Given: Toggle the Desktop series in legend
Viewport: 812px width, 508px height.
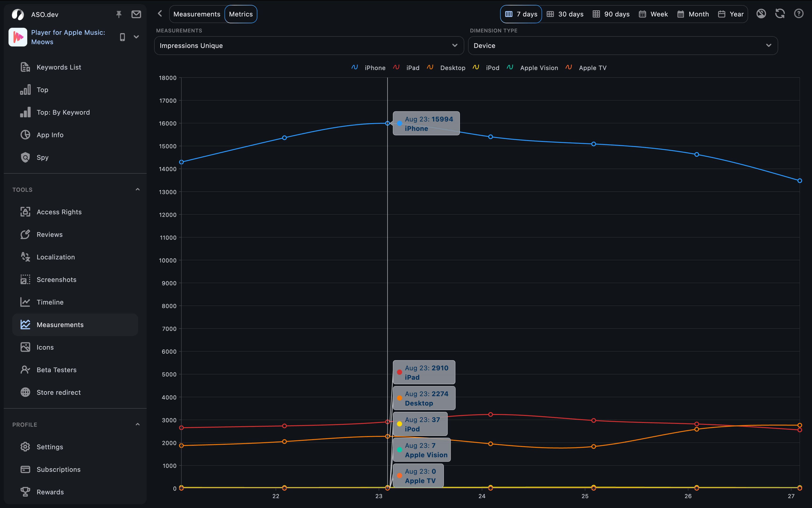Looking at the screenshot, I should click(446, 67).
